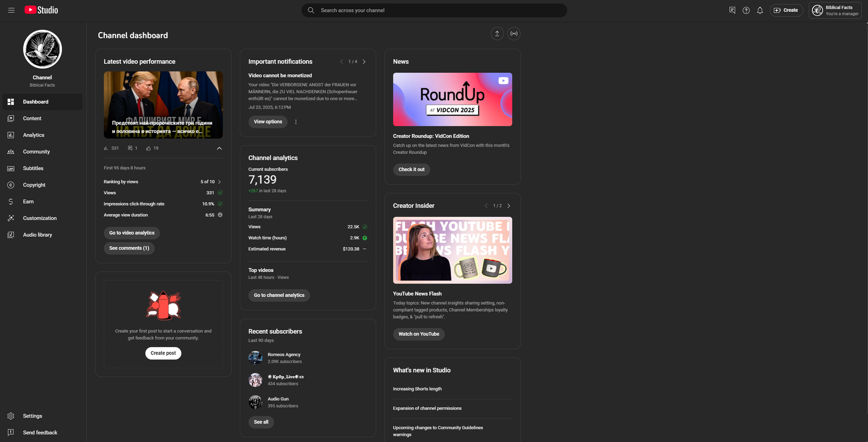868x442 pixels.
Task: Click Go to video analytics
Action: click(132, 233)
